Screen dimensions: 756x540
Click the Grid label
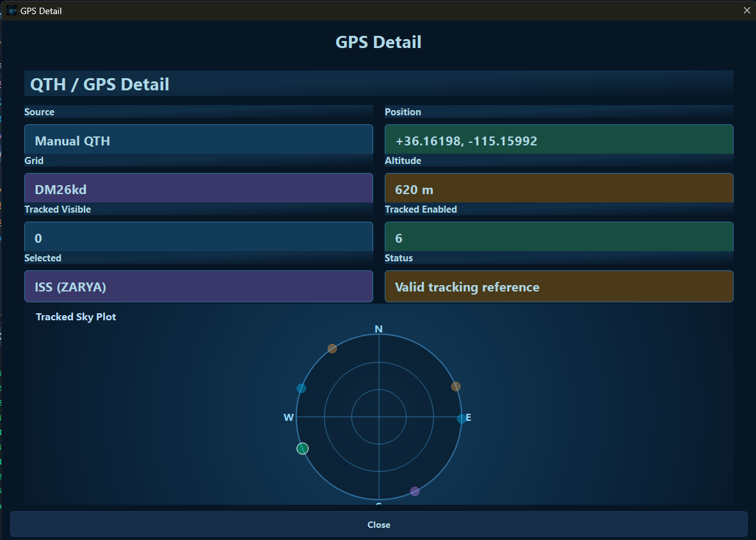34,160
